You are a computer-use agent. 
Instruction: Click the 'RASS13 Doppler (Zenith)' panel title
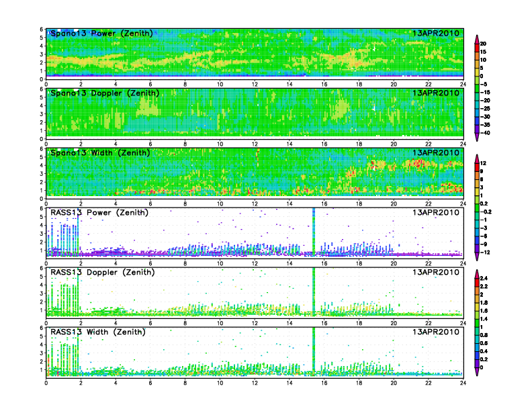pyautogui.click(x=103, y=272)
